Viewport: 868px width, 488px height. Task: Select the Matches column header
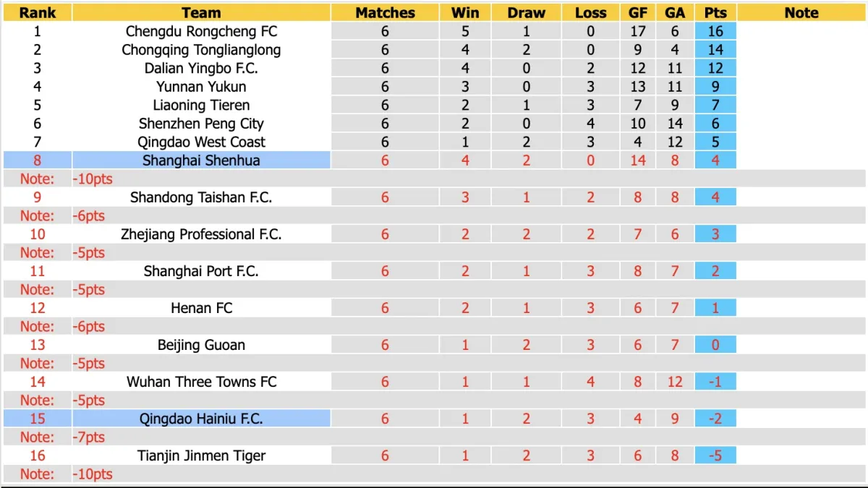pos(385,12)
